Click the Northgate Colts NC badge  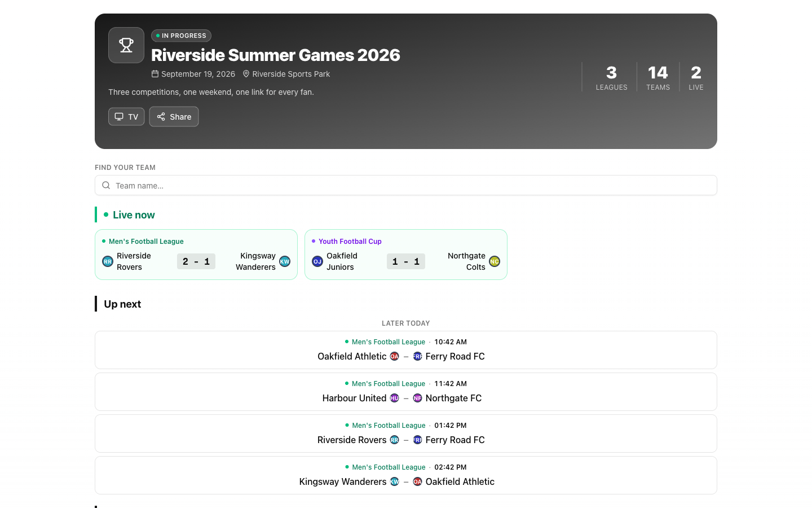[x=495, y=261]
